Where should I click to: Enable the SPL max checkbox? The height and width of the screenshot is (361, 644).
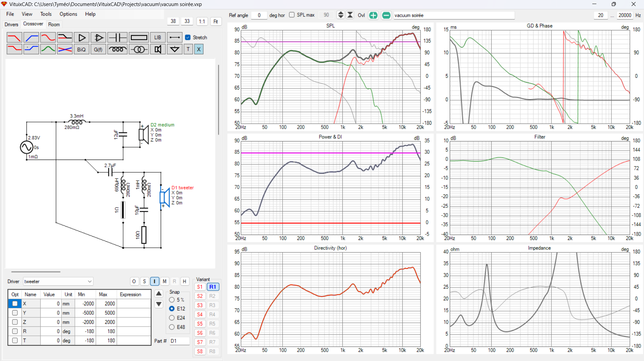point(292,15)
